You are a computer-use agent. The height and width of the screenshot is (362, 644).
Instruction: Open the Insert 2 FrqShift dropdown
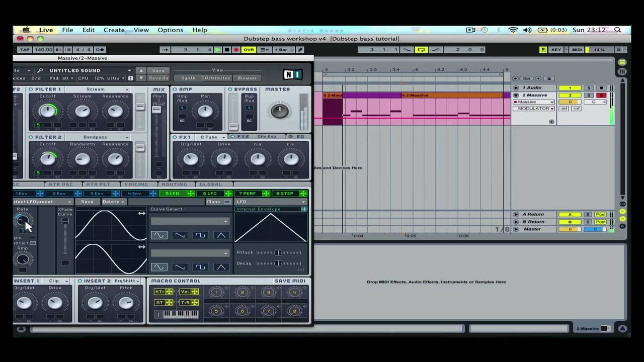[127, 281]
